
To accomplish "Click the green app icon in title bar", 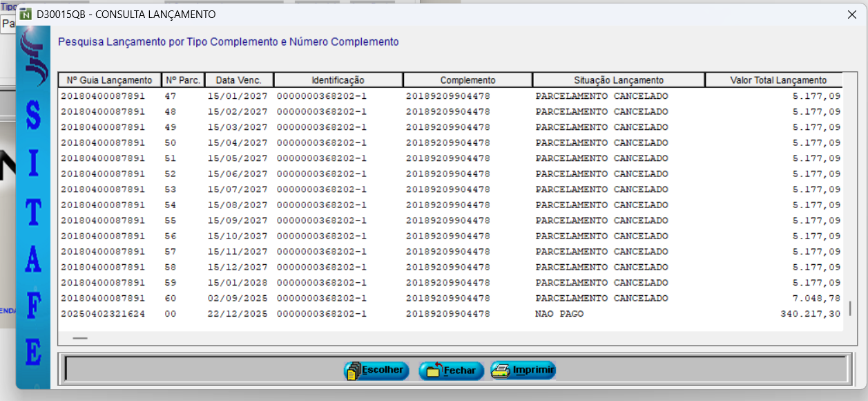I will coord(26,15).
